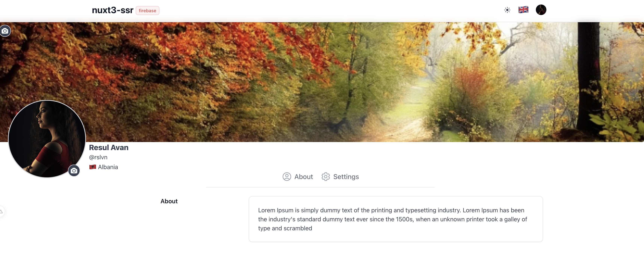Click the profile picture camera icon
This screenshot has height=260, width=644.
74,171
